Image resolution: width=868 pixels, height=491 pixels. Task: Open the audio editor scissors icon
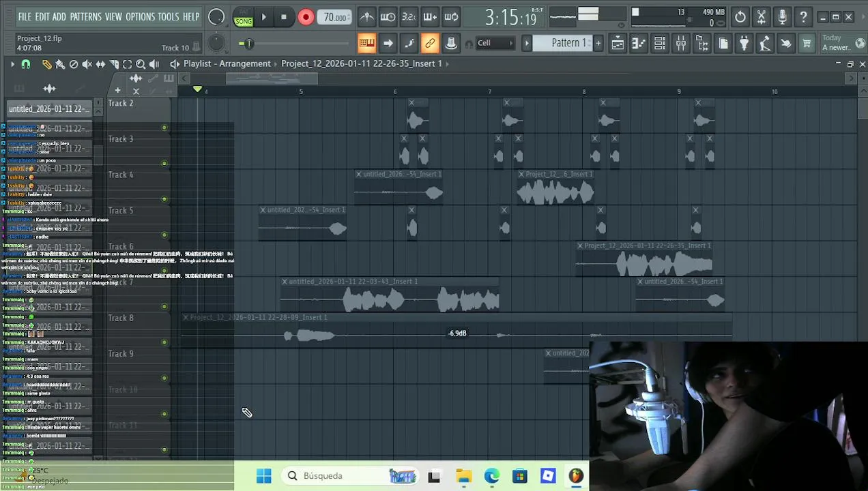(x=762, y=17)
